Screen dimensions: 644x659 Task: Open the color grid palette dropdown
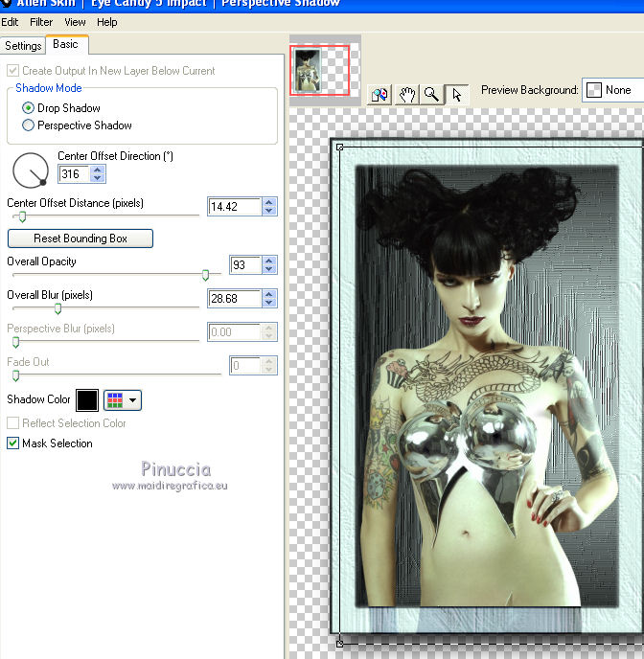coord(123,400)
